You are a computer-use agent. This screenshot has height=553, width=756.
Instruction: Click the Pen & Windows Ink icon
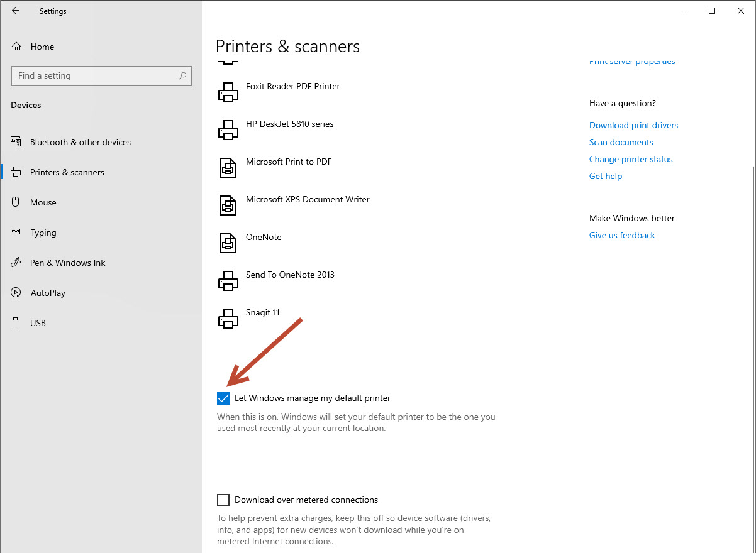16,263
